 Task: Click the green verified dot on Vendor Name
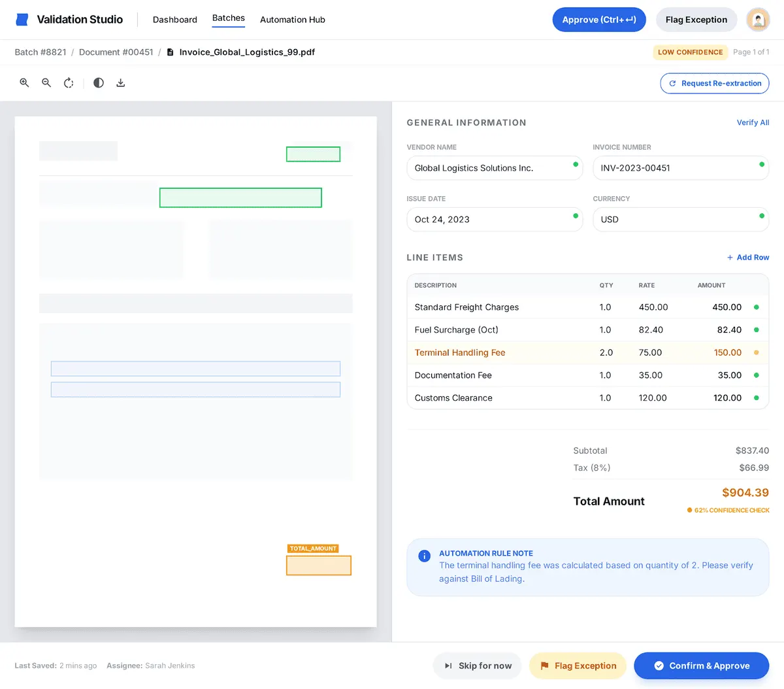pyautogui.click(x=575, y=164)
